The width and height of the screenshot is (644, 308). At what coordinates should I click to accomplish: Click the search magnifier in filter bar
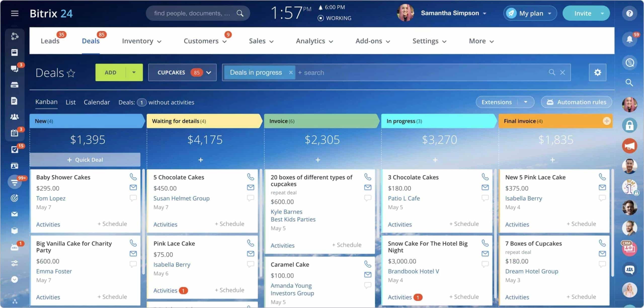point(552,72)
